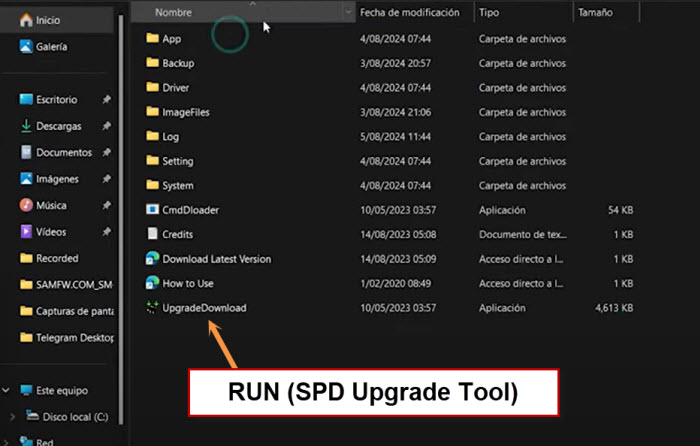Open the Backup folder icon
Image resolution: width=700 pixels, height=446 pixels.
153,63
